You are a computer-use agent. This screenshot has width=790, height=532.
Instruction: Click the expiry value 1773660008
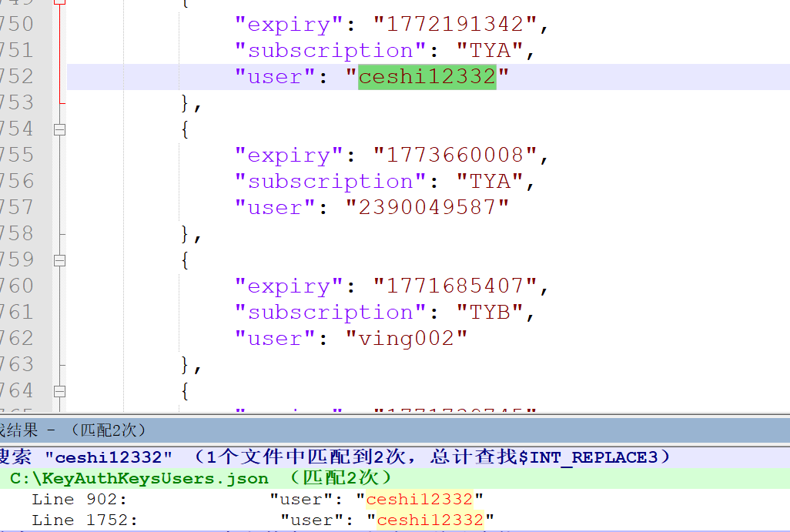pyautogui.click(x=455, y=156)
